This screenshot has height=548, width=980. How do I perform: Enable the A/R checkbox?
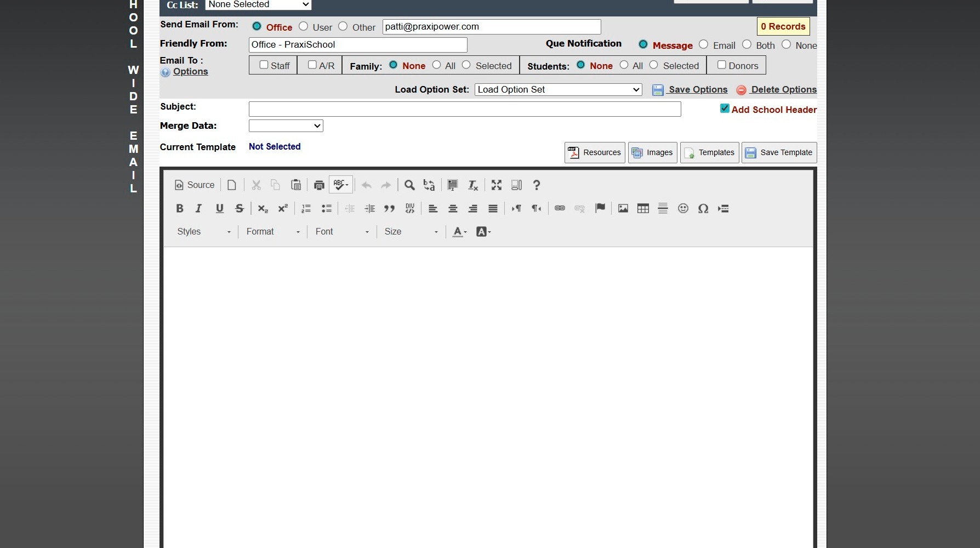pyautogui.click(x=312, y=65)
